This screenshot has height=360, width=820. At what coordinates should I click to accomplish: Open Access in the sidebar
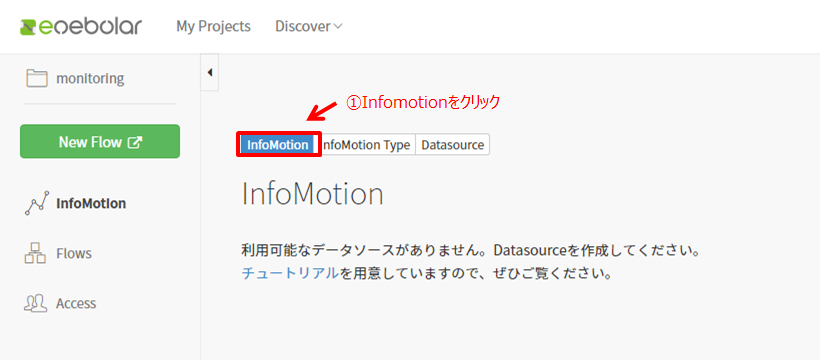point(76,303)
